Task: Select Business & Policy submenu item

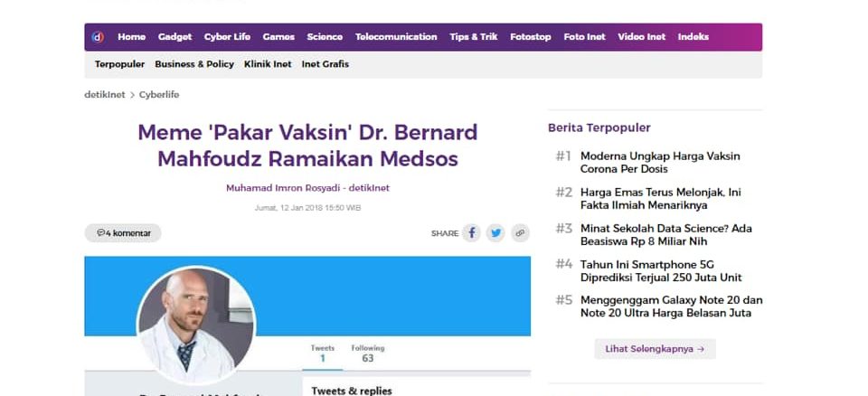Action: 194,64
